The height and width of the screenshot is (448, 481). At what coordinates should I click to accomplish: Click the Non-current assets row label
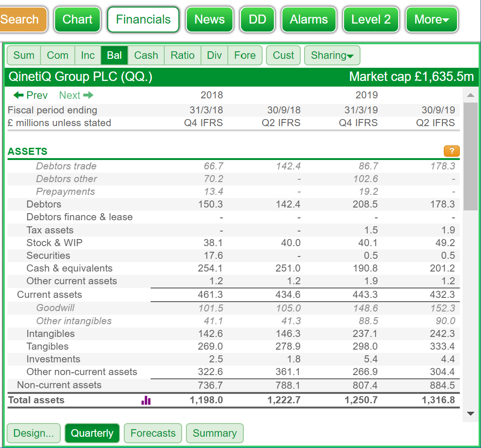[59, 385]
